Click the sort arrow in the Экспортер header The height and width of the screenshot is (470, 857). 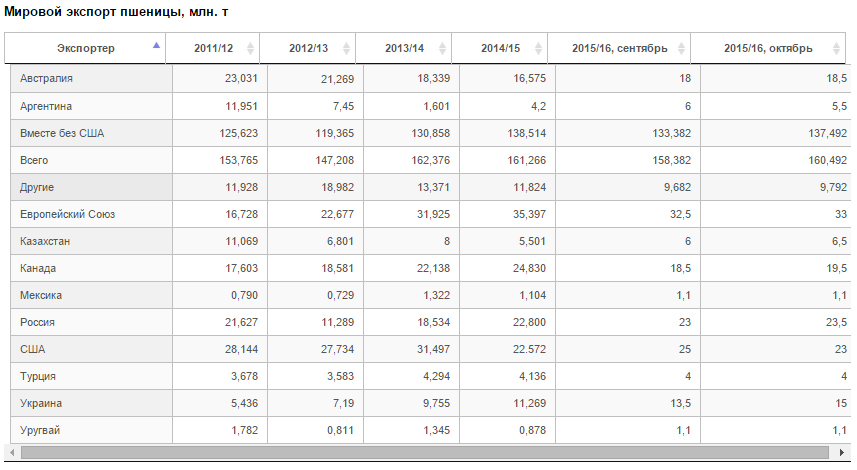[156, 46]
